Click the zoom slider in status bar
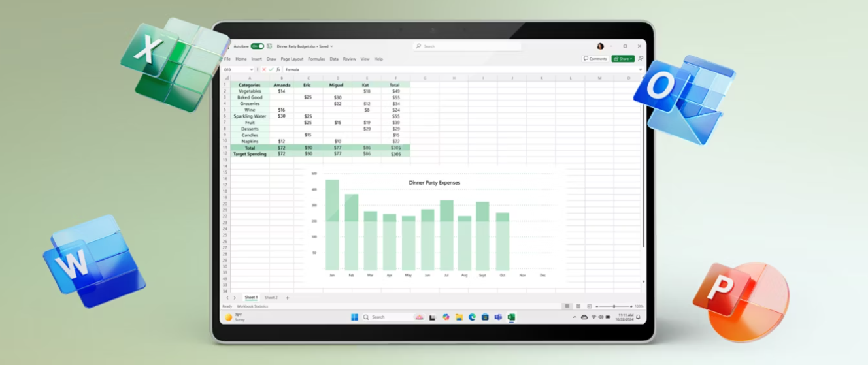The image size is (868, 365). tap(613, 306)
